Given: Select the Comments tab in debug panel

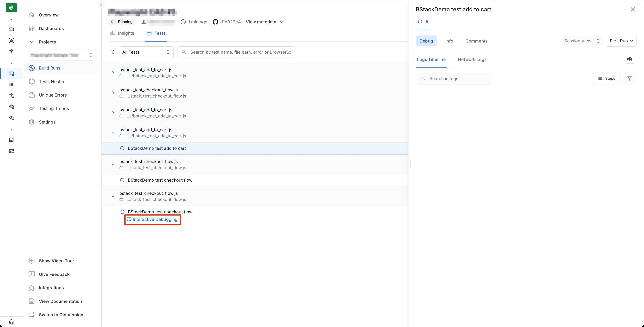Looking at the screenshot, I should pos(476,41).
